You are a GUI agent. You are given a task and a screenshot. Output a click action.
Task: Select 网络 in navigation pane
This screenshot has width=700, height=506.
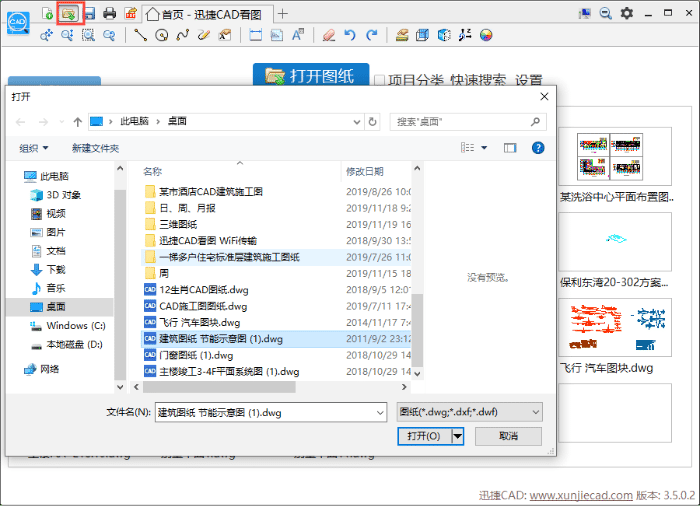(x=42, y=369)
